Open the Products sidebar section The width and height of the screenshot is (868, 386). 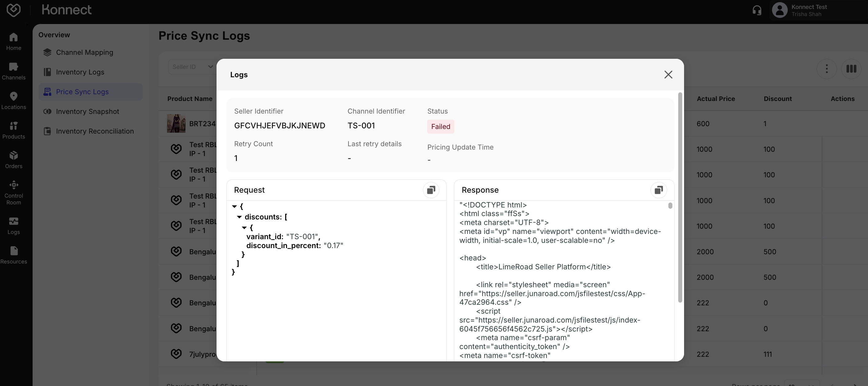pos(14,130)
